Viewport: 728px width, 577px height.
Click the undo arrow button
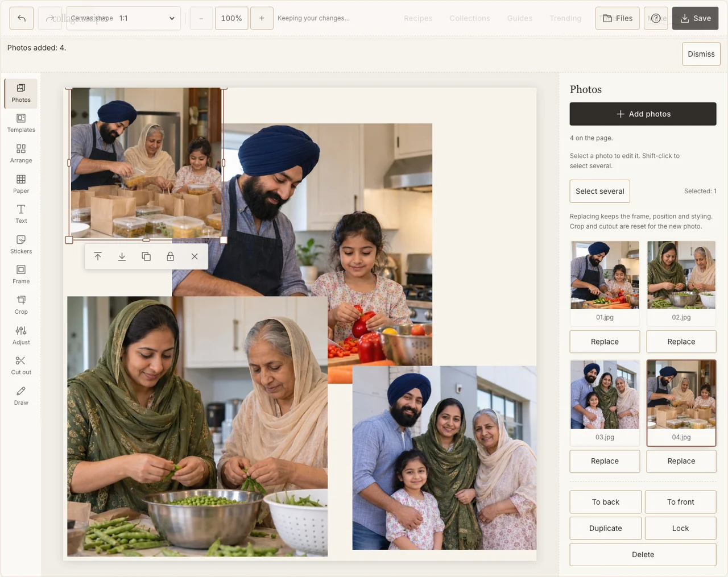click(x=22, y=18)
